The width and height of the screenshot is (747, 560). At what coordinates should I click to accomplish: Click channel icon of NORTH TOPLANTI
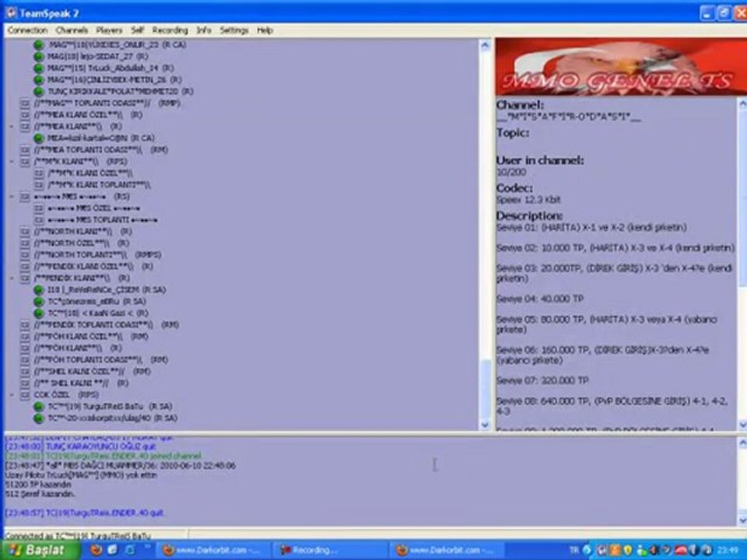(25, 255)
